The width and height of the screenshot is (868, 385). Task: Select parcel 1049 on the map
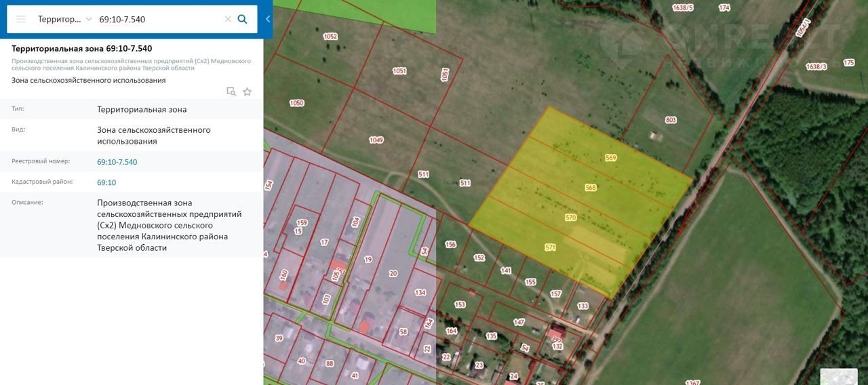[376, 140]
